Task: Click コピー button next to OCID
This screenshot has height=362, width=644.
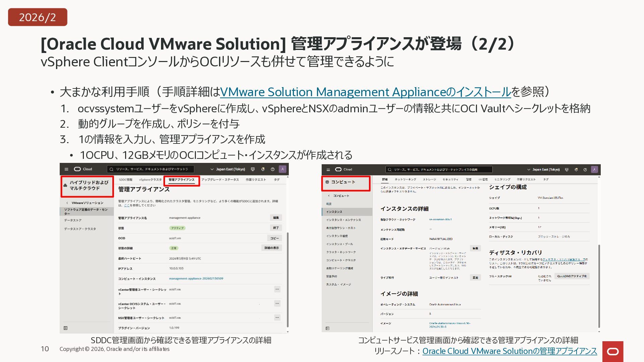Action: [x=275, y=238]
